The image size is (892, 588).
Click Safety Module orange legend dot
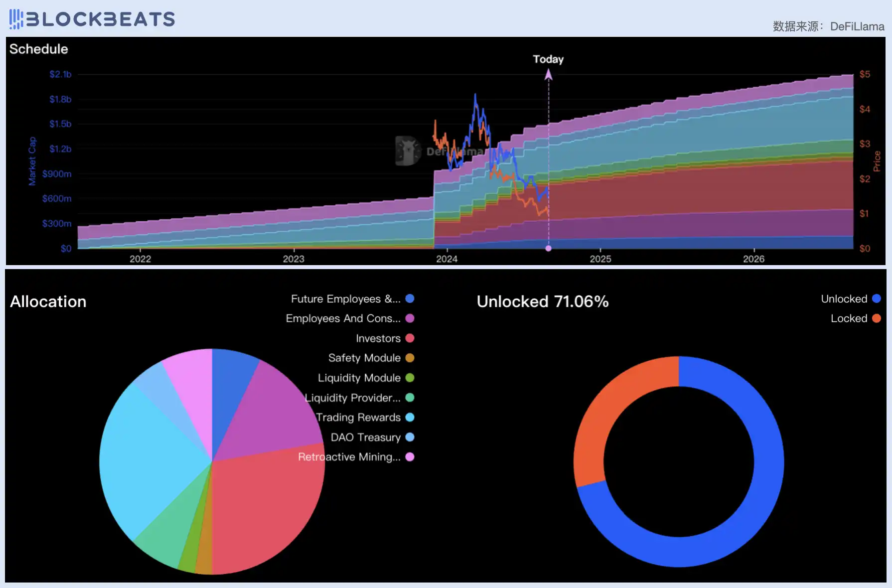(410, 358)
